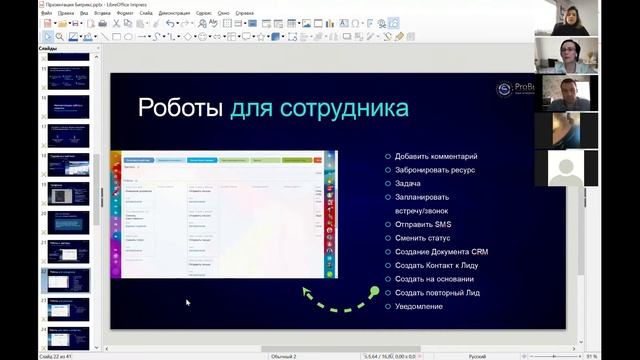The image size is (640, 360).
Task: Click the Undo arrow icon
Action: (170, 24)
